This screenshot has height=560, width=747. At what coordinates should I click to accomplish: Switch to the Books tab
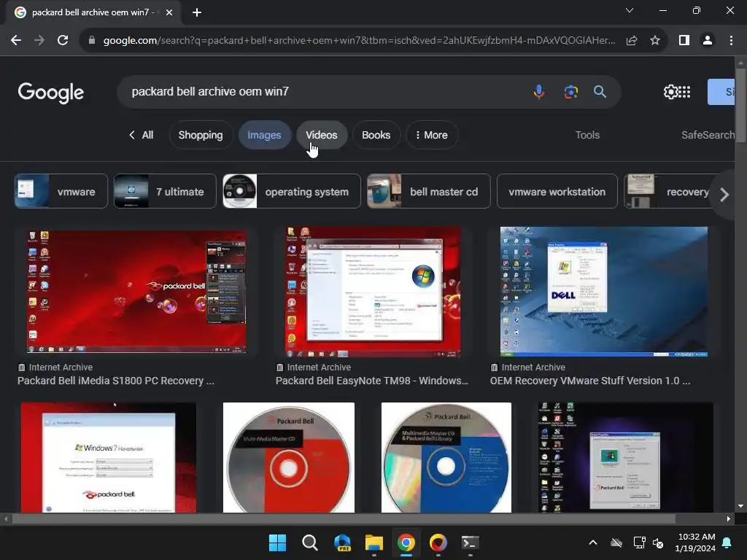(x=376, y=135)
